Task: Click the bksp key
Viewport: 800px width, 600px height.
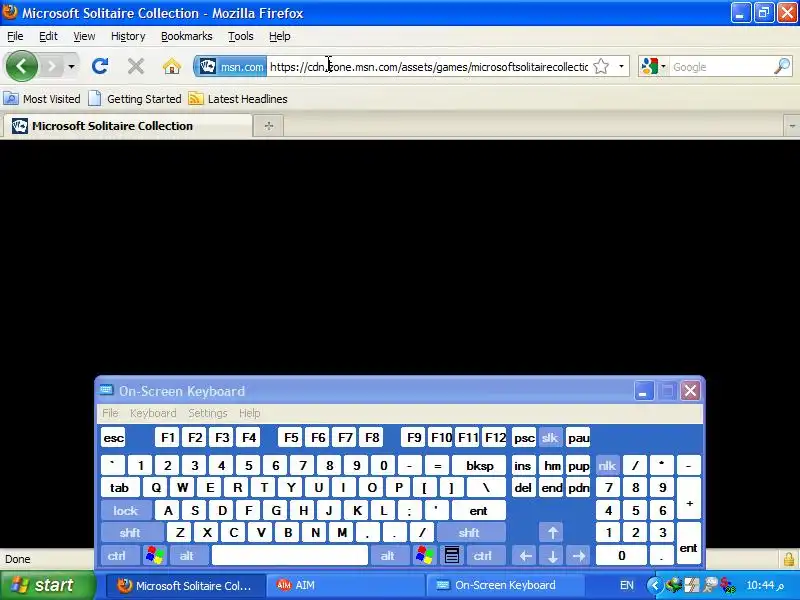Action: tap(480, 465)
